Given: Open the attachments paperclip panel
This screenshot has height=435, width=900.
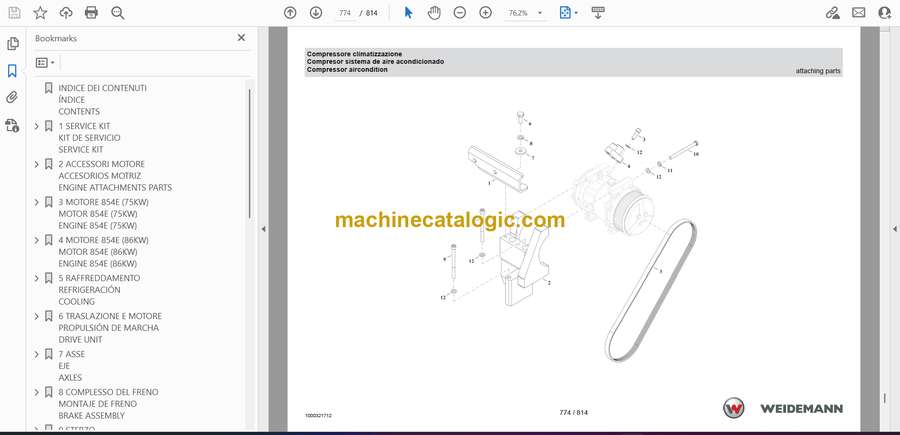Looking at the screenshot, I should [x=12, y=98].
